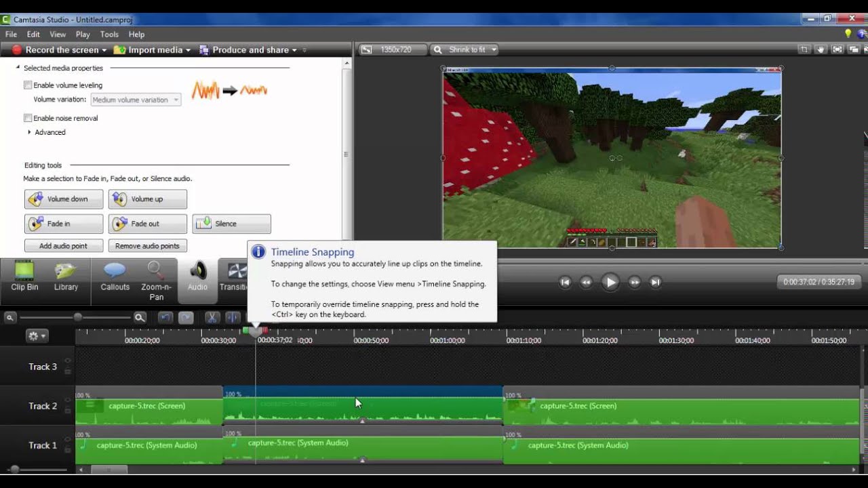Image resolution: width=868 pixels, height=488 pixels.
Task: Open the Help menu
Action: click(x=136, y=35)
